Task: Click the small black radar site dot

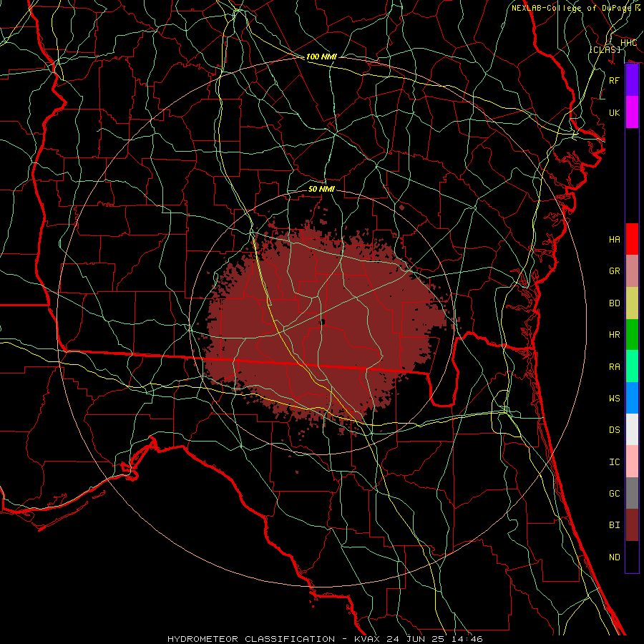Action: point(323,322)
